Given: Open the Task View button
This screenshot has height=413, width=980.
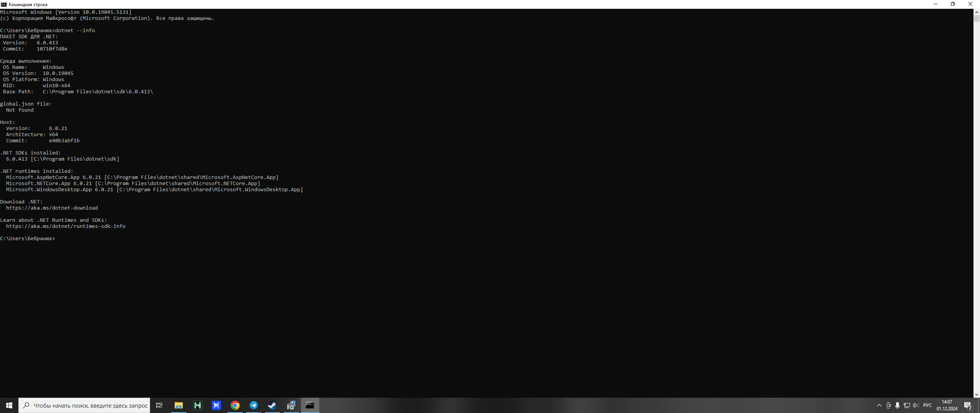Looking at the screenshot, I should [159, 405].
